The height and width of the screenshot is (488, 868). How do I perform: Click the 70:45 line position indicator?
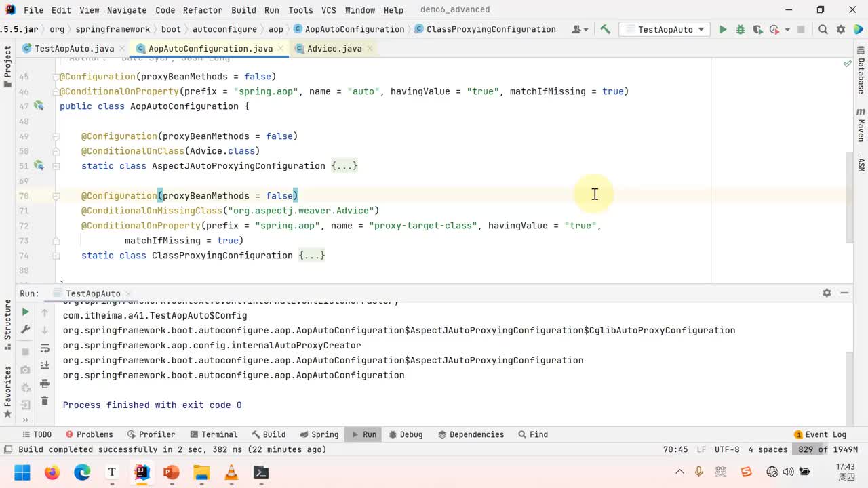[x=675, y=449]
